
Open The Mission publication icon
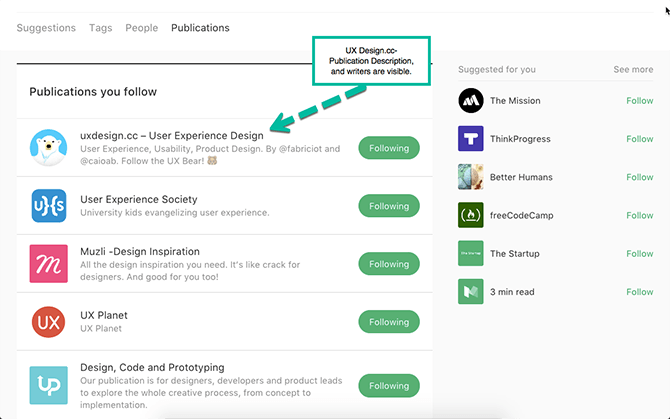(470, 101)
